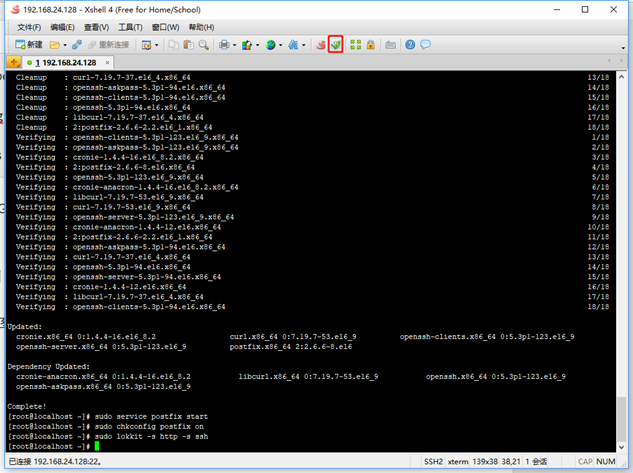Launch Xftp file transfer icon
This screenshot has width=633, height=473.
tap(335, 44)
